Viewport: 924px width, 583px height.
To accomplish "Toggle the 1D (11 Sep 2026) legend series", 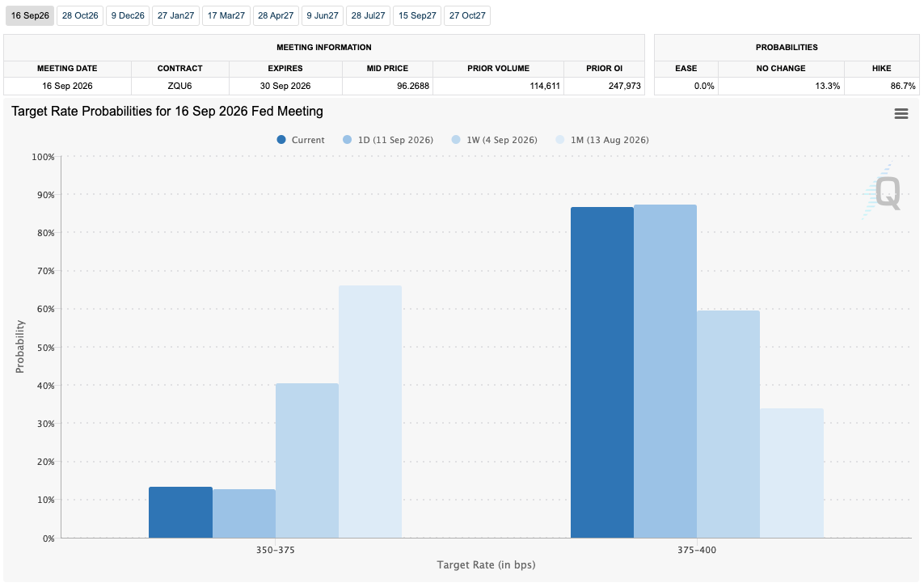I will tap(388, 140).
